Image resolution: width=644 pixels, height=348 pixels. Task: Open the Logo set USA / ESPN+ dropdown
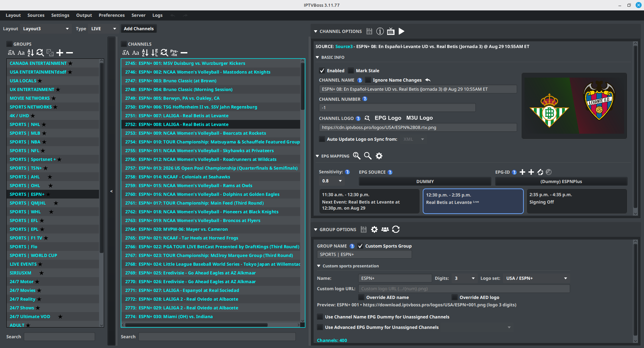536,278
